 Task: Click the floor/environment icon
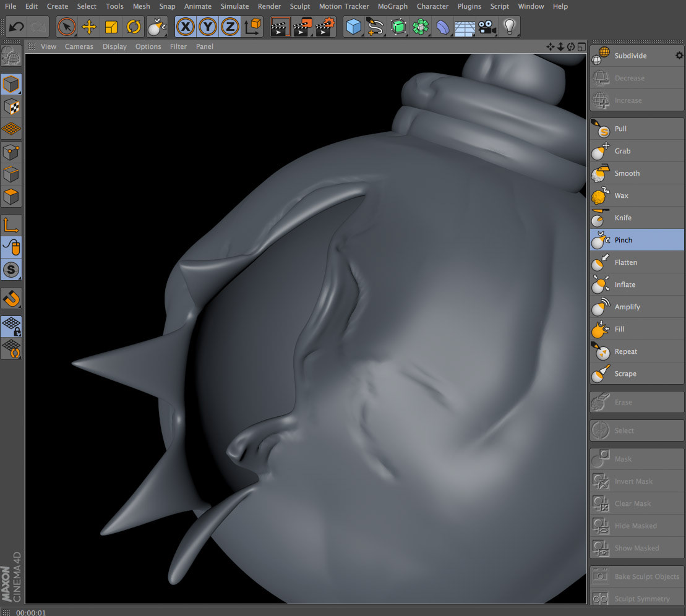pos(465,27)
